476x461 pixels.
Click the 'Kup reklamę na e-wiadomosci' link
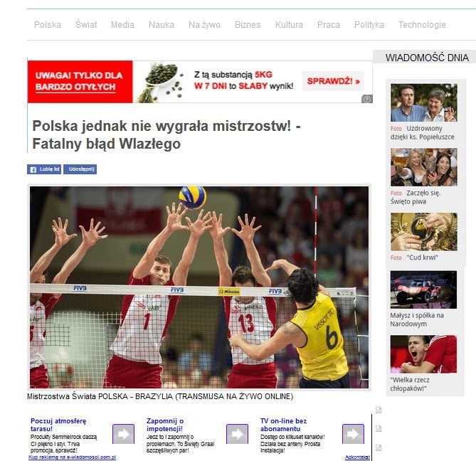[x=72, y=457]
